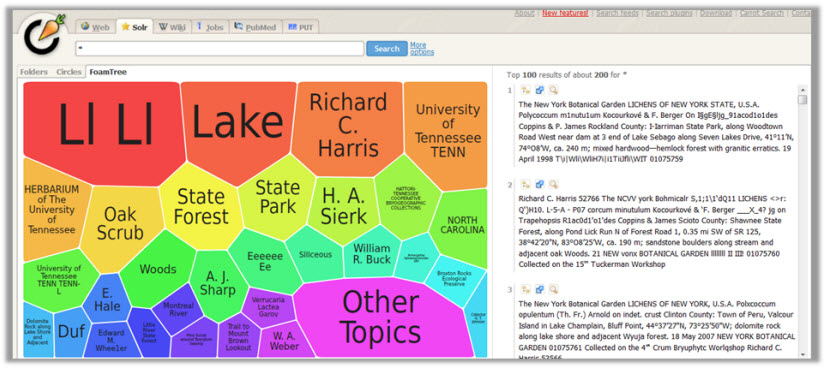The image size is (824, 368).
Task: Open the Carrot Search link
Action: point(762,13)
